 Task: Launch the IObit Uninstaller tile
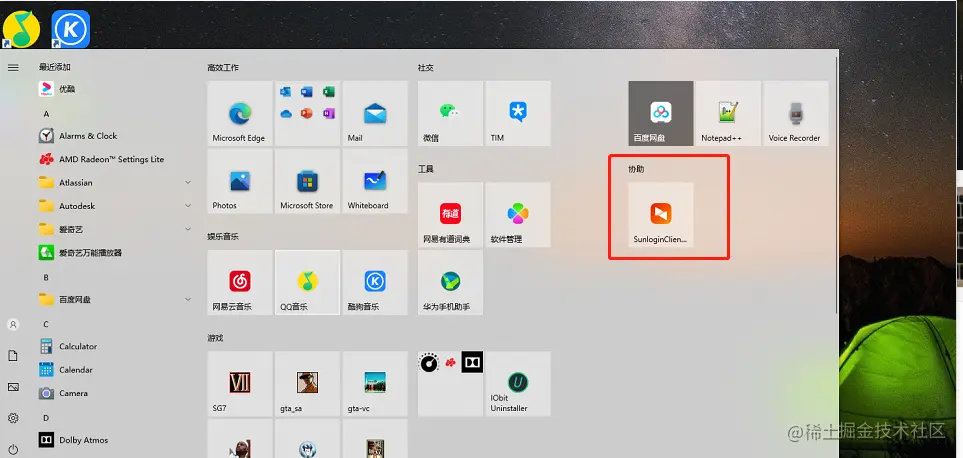tap(518, 384)
